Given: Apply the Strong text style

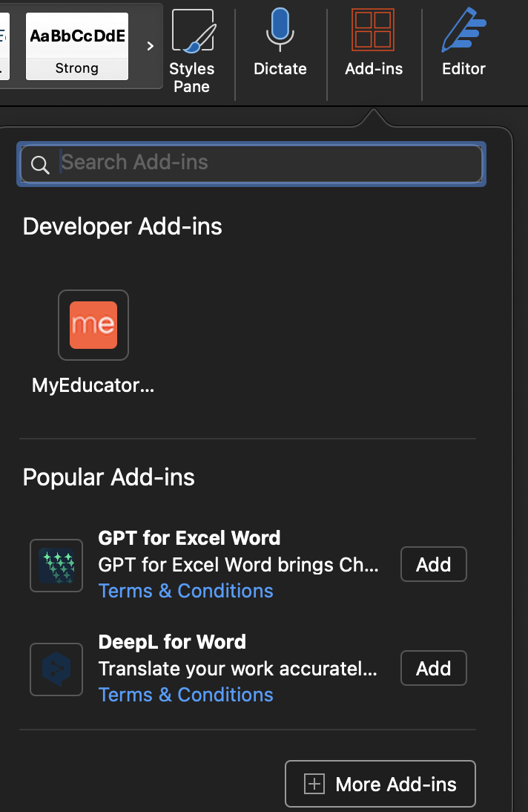Looking at the screenshot, I should pyautogui.click(x=77, y=46).
